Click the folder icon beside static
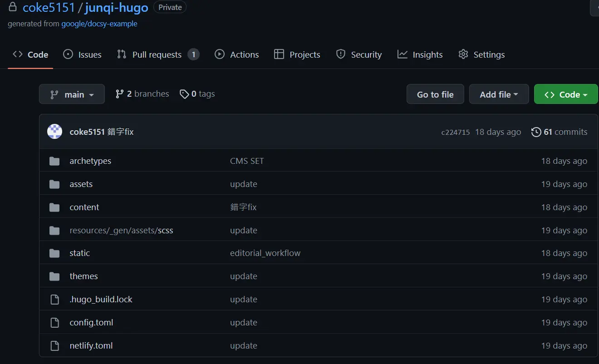599x364 pixels. click(x=54, y=253)
